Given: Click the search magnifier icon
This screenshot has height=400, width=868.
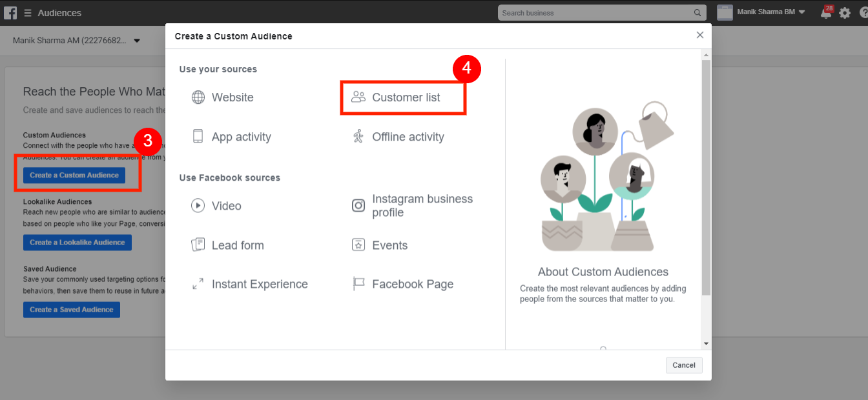Looking at the screenshot, I should tap(697, 13).
